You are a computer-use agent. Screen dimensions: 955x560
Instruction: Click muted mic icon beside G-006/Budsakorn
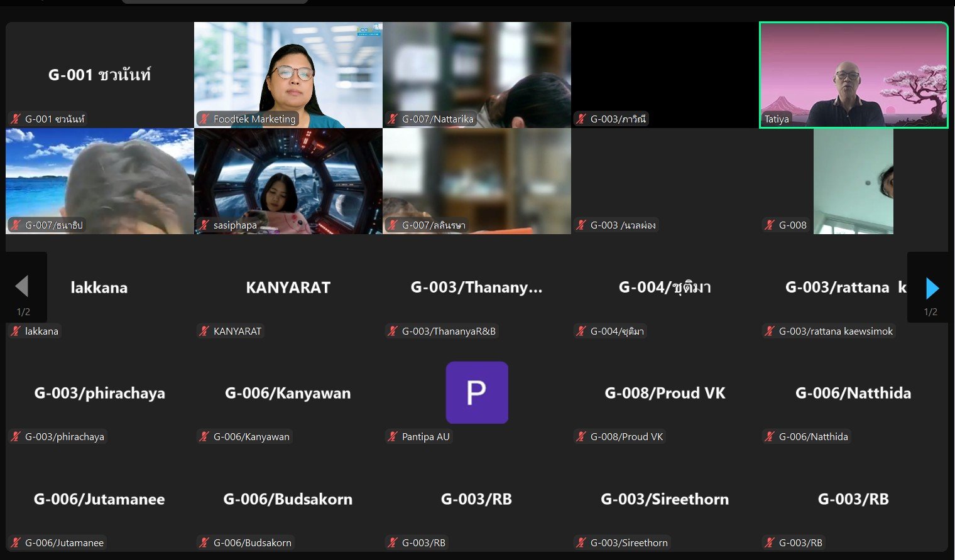204,542
